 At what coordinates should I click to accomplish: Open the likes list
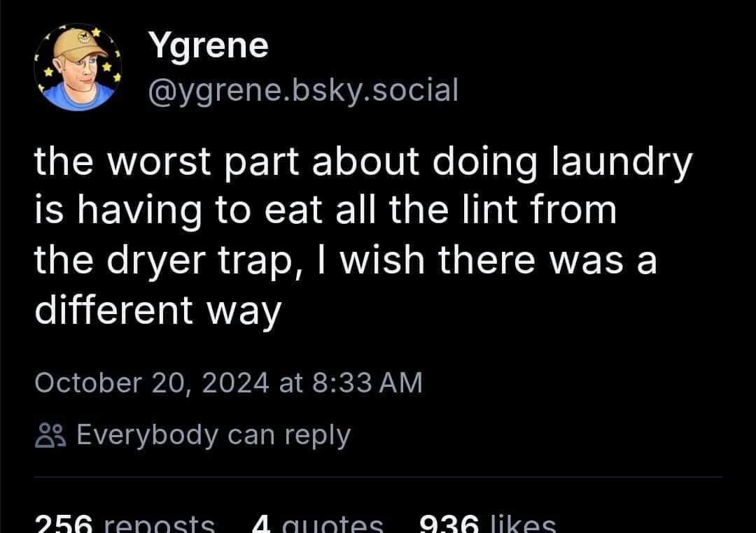tap(524, 525)
